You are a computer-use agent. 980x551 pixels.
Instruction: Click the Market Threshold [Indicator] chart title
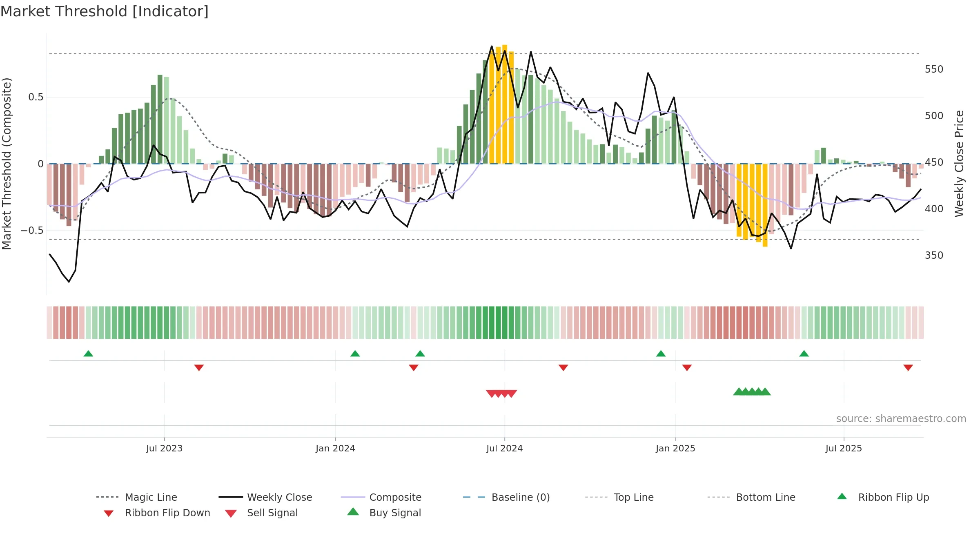click(105, 11)
